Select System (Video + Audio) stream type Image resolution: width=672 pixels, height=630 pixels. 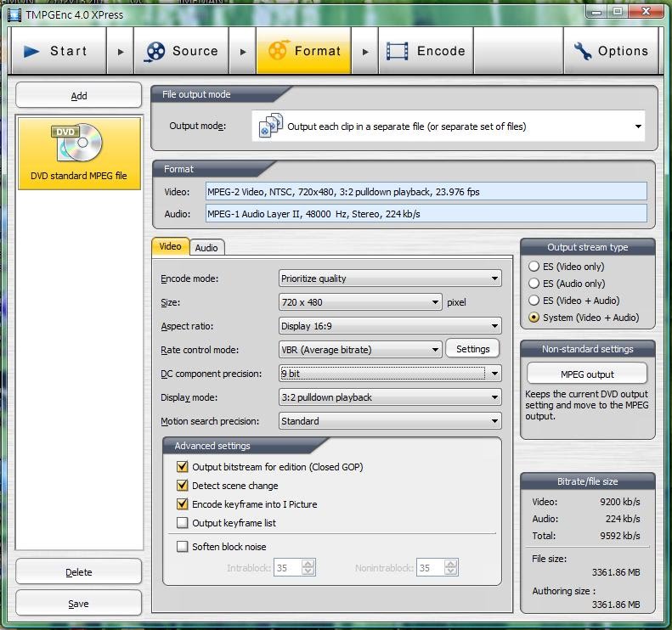point(534,318)
